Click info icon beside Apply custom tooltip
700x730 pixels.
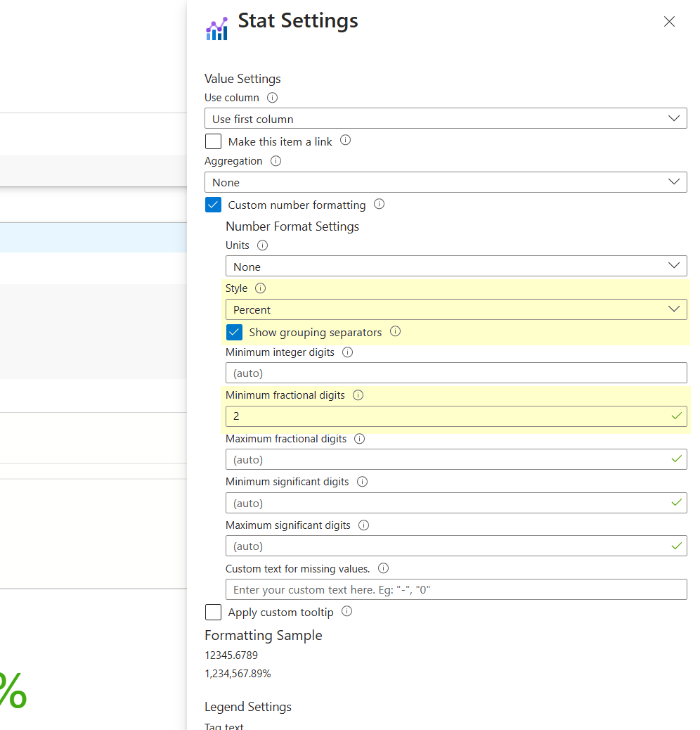coord(346,612)
